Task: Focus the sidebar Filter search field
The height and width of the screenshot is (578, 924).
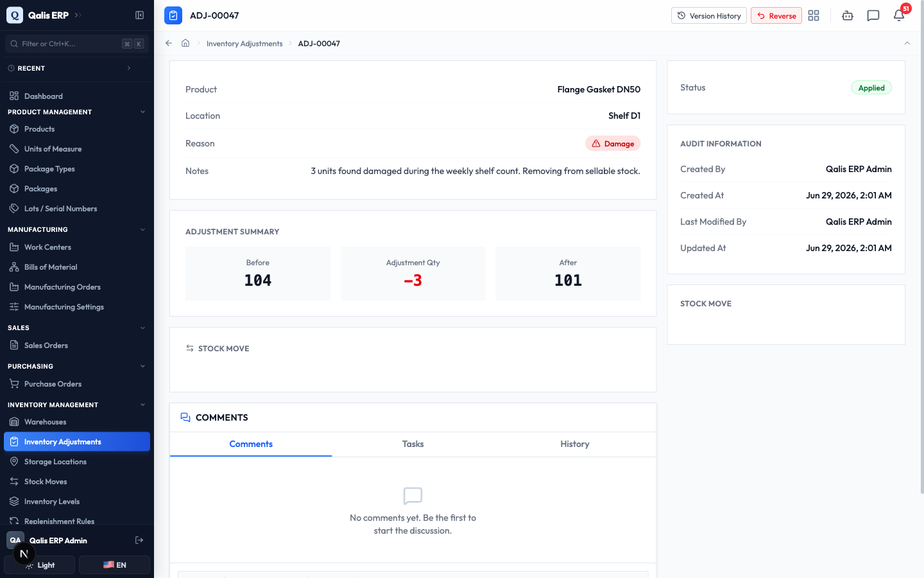Action: coord(77,44)
